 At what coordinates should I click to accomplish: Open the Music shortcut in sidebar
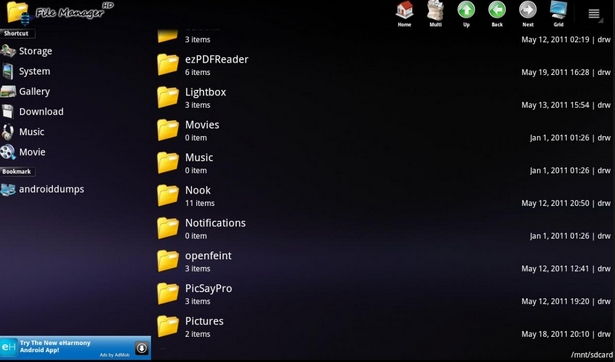pos(23,132)
